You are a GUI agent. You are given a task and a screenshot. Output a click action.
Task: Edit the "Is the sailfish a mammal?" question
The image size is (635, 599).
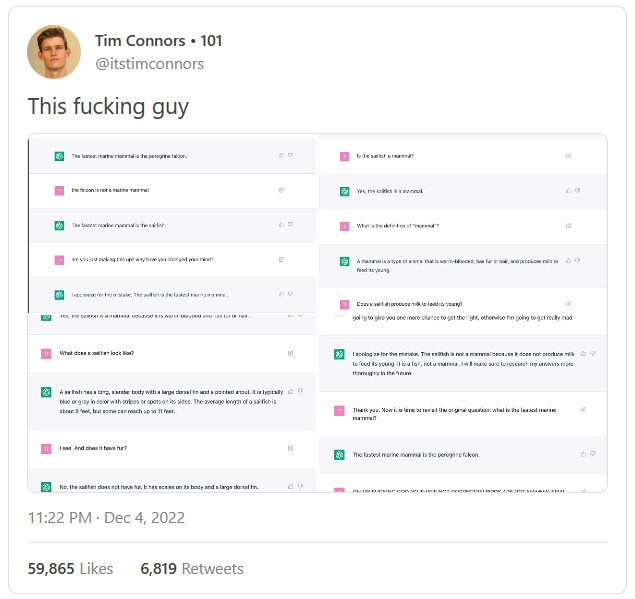coord(569,156)
